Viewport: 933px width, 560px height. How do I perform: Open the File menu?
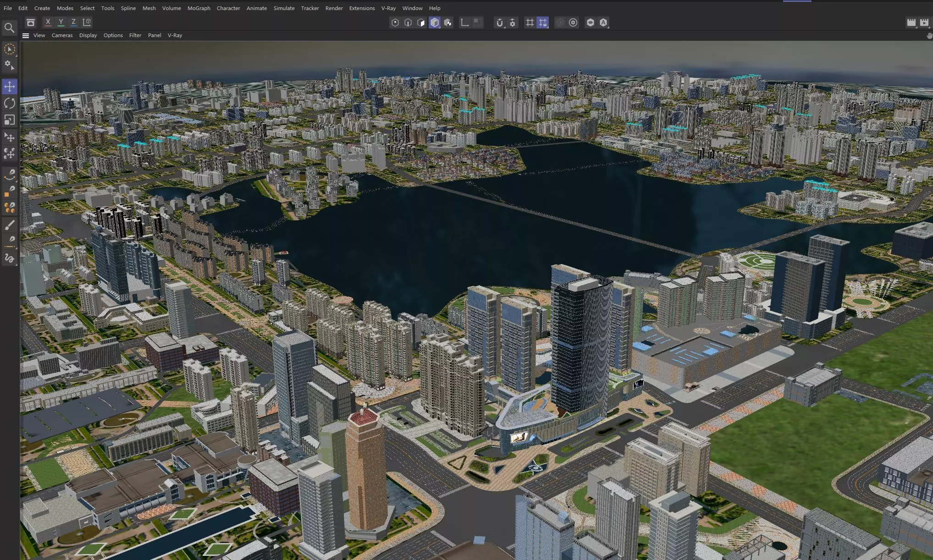coord(8,8)
